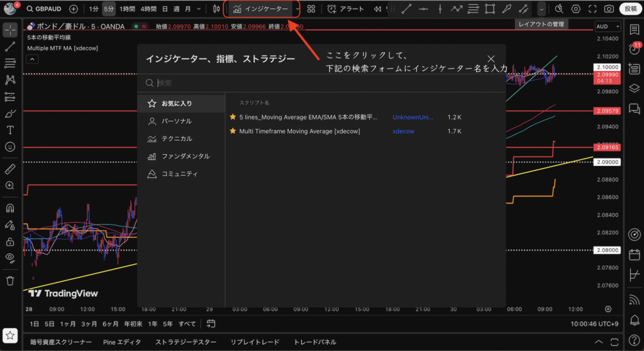Take a chart snapshot with camera icon
The height and width of the screenshot is (351, 644).
pyautogui.click(x=609, y=9)
